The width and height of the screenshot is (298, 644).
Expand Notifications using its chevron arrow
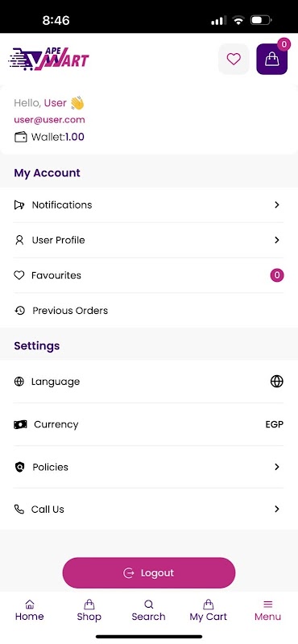click(x=276, y=204)
